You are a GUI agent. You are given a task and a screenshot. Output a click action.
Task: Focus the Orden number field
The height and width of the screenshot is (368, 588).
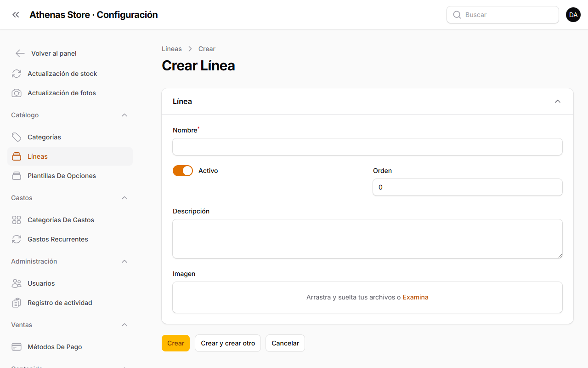pos(468,187)
